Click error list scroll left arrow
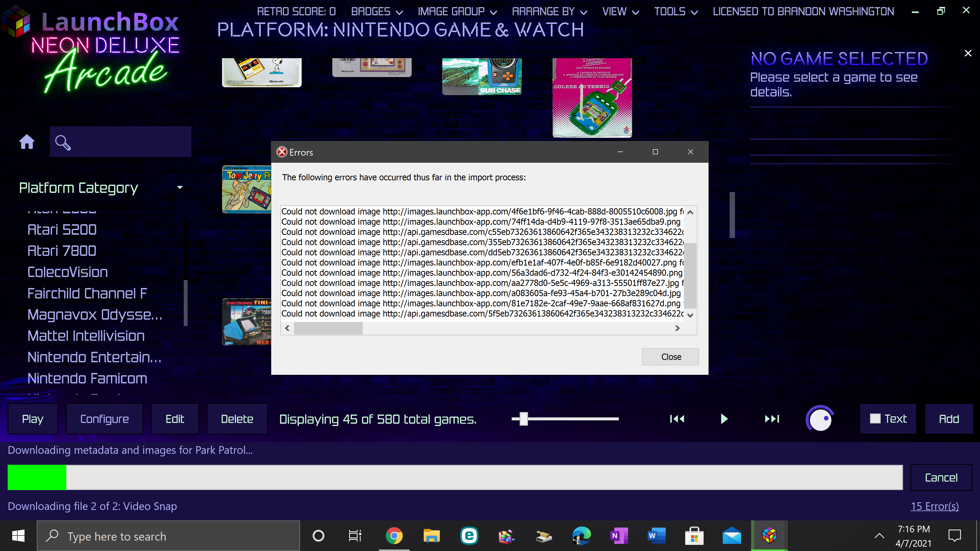980x551 pixels. pyautogui.click(x=287, y=328)
